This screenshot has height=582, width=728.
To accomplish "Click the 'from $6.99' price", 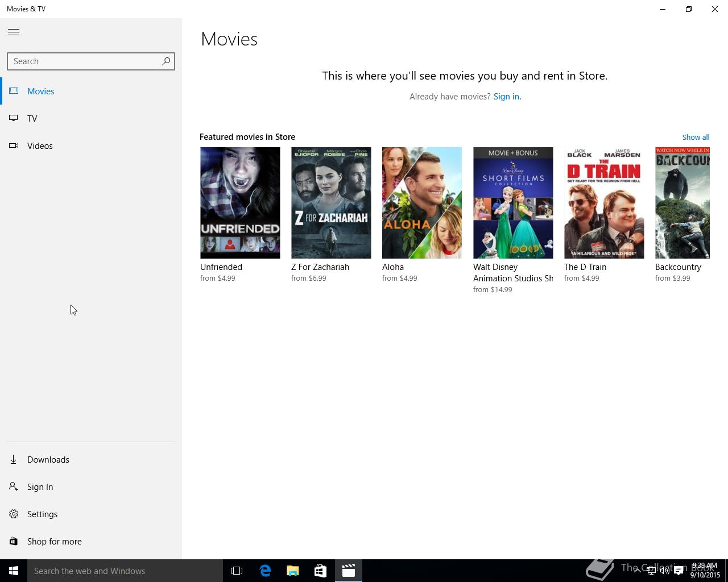I will [x=309, y=278].
